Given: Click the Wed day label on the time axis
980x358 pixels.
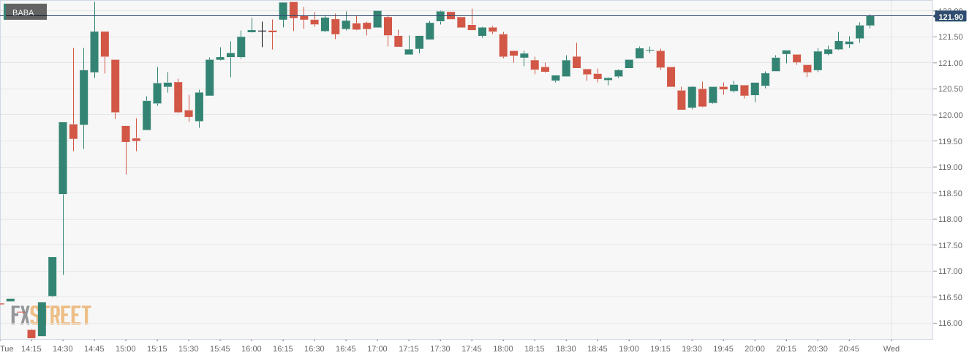Looking at the screenshot, I should pyautogui.click(x=892, y=348).
